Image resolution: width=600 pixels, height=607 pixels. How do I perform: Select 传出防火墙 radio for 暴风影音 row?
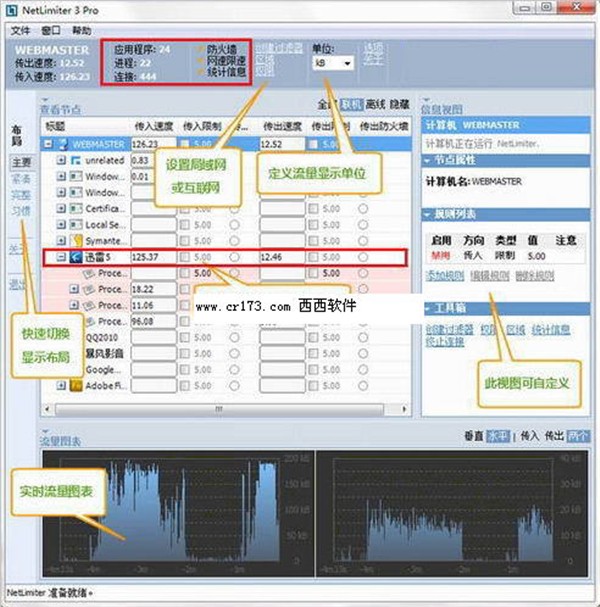[363, 353]
